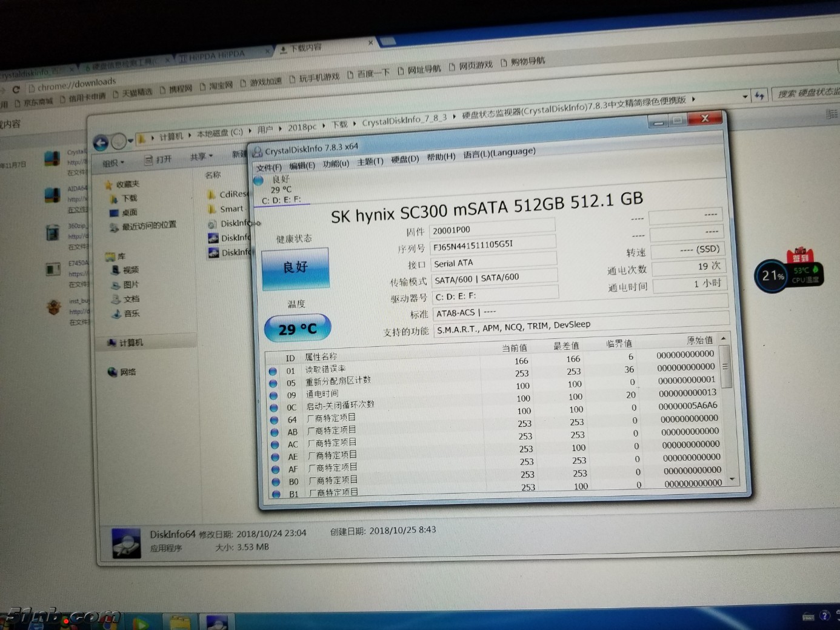The image size is (840, 630).
Task: Click the blue disk status icon above C: D: E: F:
Action: [x=259, y=180]
